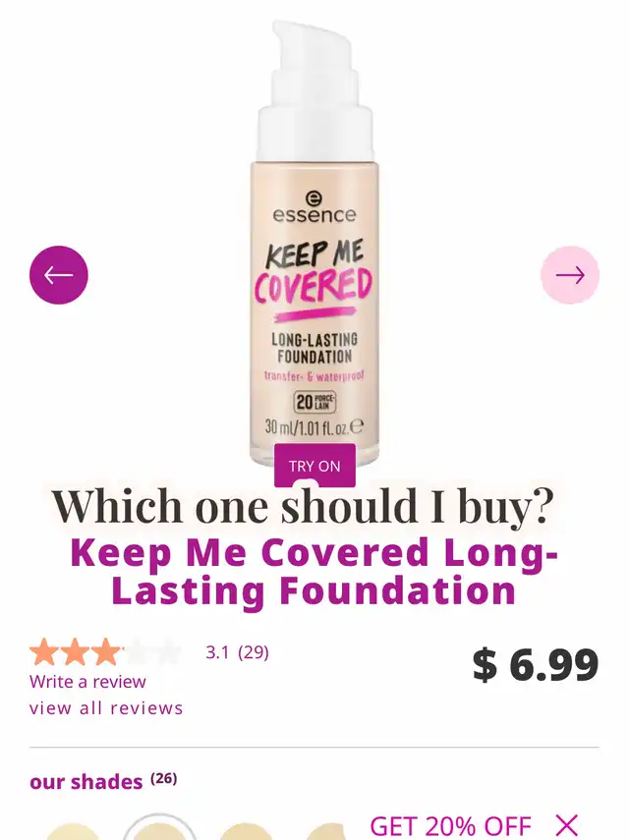Select the first shade swatch

73,832
